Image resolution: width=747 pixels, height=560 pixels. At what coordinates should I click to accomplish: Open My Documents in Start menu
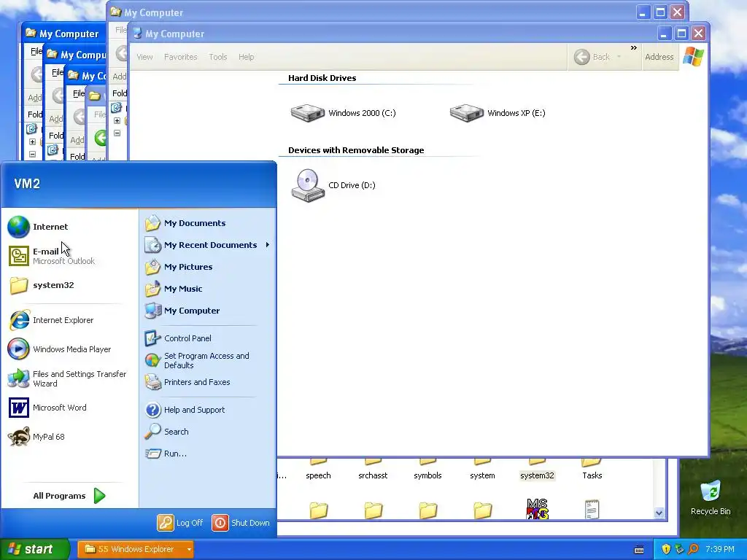(x=185, y=223)
